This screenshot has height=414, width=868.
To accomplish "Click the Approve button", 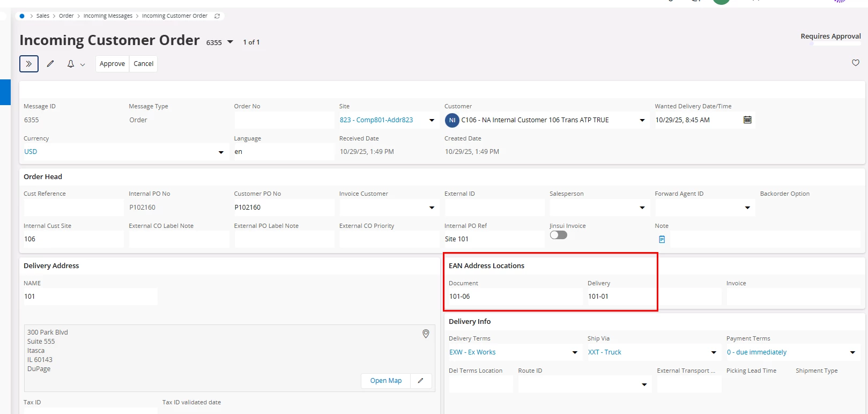I will coord(112,64).
